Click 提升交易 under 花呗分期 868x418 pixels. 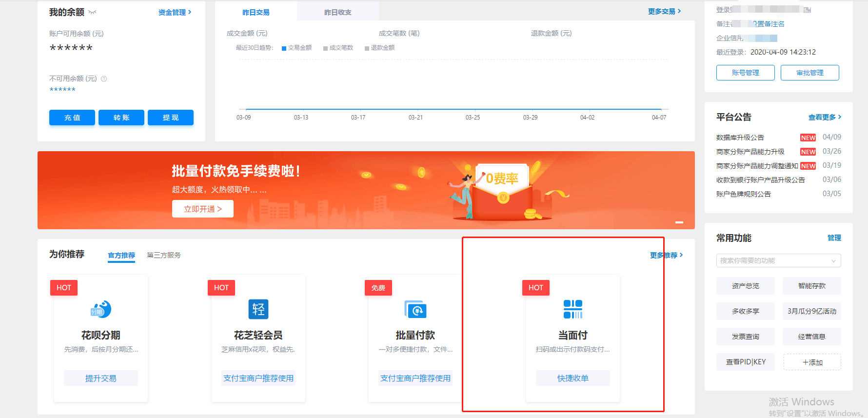pos(101,378)
